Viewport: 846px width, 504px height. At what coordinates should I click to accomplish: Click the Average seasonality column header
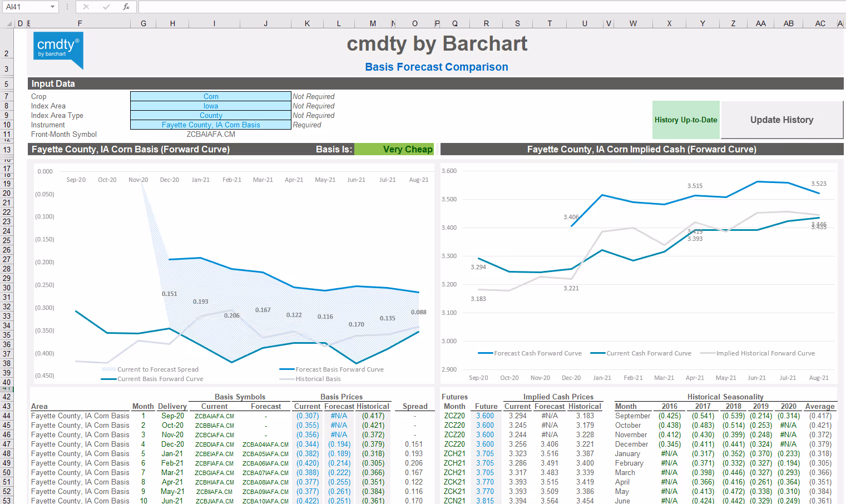click(x=820, y=406)
